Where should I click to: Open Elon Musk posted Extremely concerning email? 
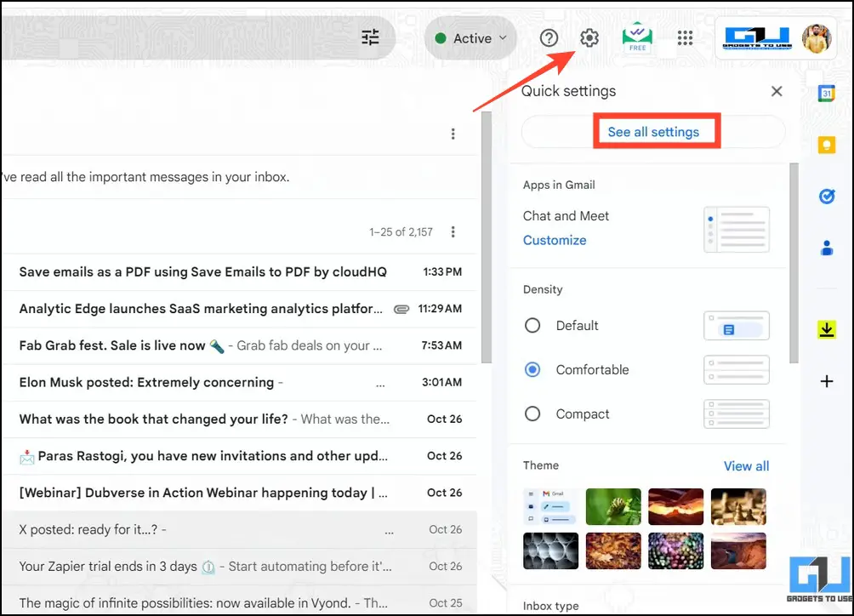point(240,382)
